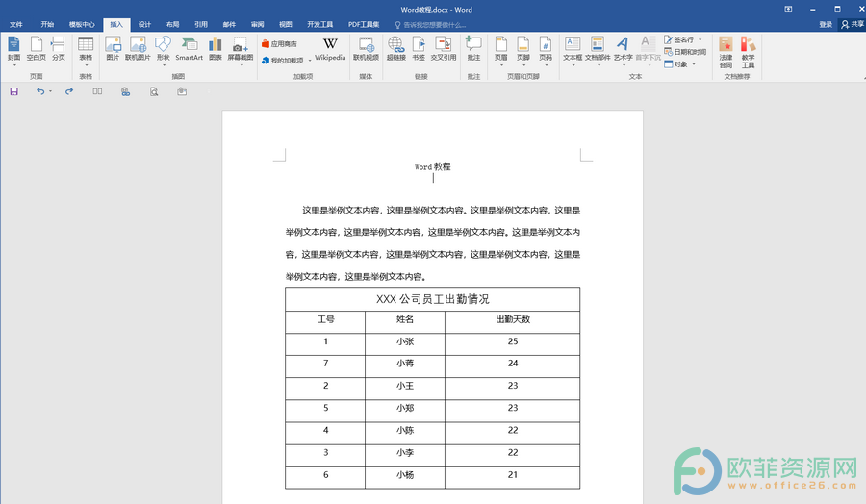
Task: Undo the last action
Action: 40,91
